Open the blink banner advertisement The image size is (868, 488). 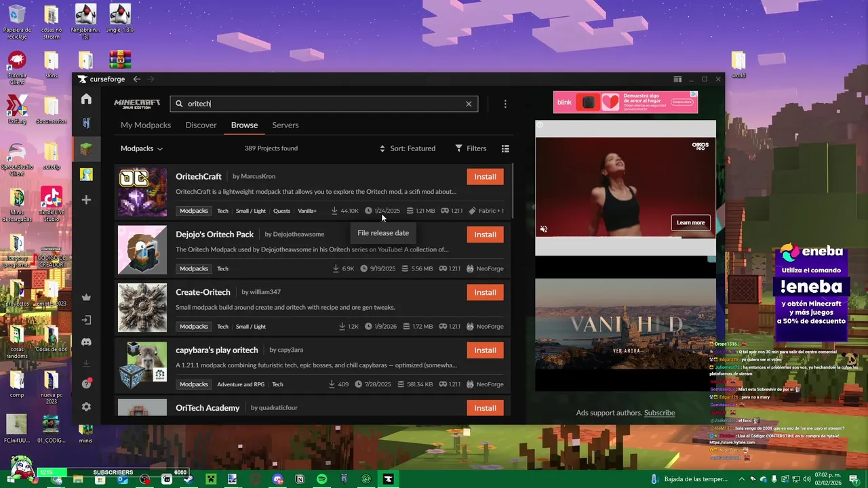(625, 102)
